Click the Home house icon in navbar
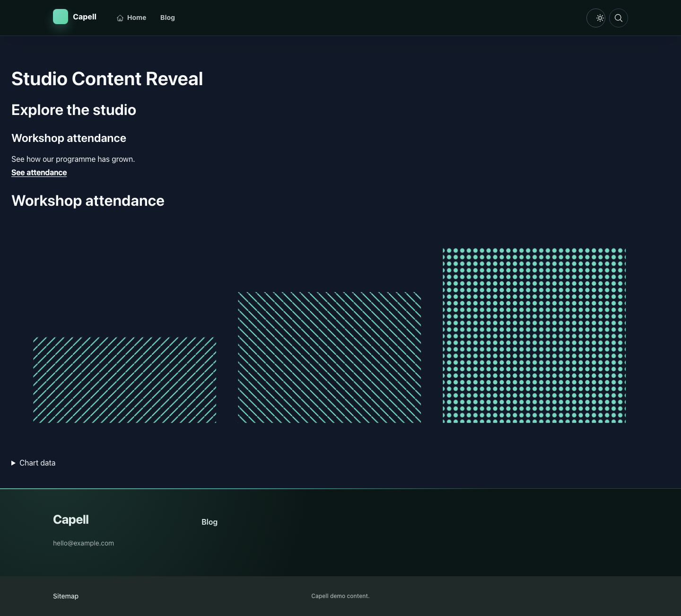 tap(120, 18)
